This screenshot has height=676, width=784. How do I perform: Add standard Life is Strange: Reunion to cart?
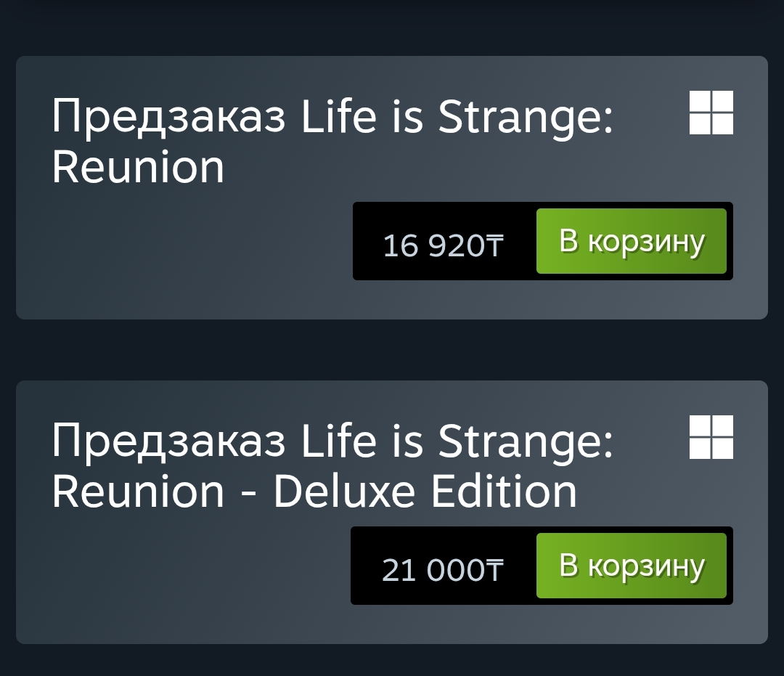(631, 241)
